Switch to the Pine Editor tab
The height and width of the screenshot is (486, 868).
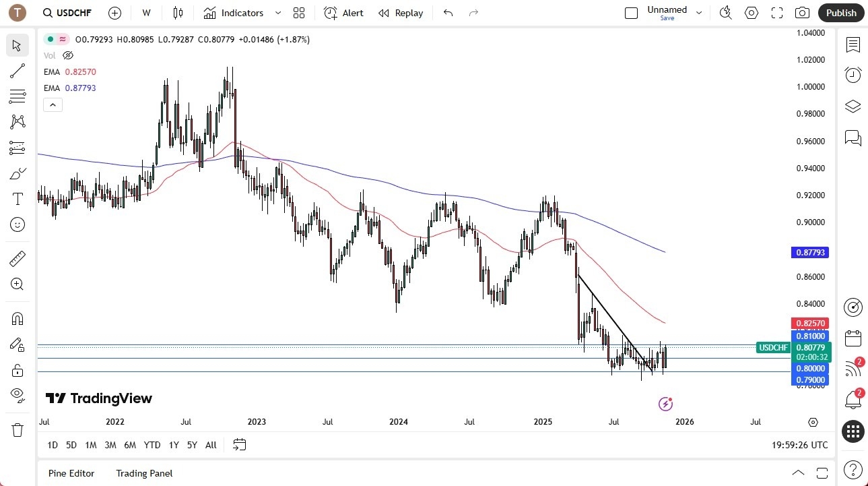coord(71,473)
